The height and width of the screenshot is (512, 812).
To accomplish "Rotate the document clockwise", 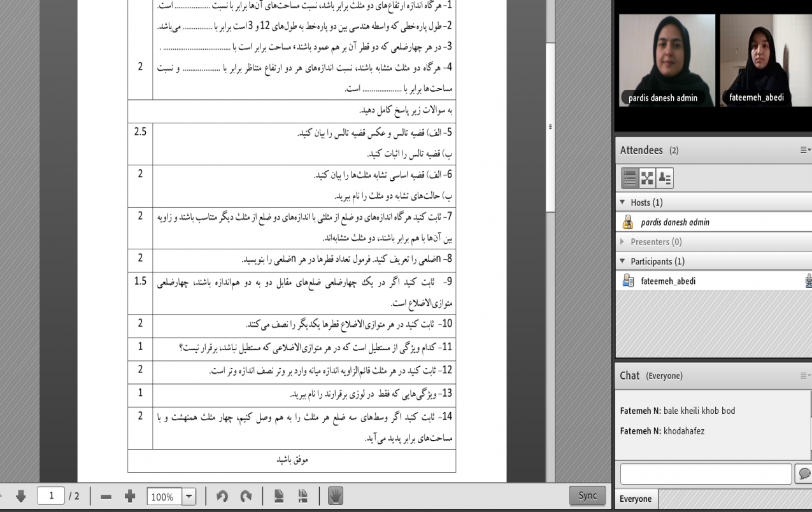I will coord(246,496).
